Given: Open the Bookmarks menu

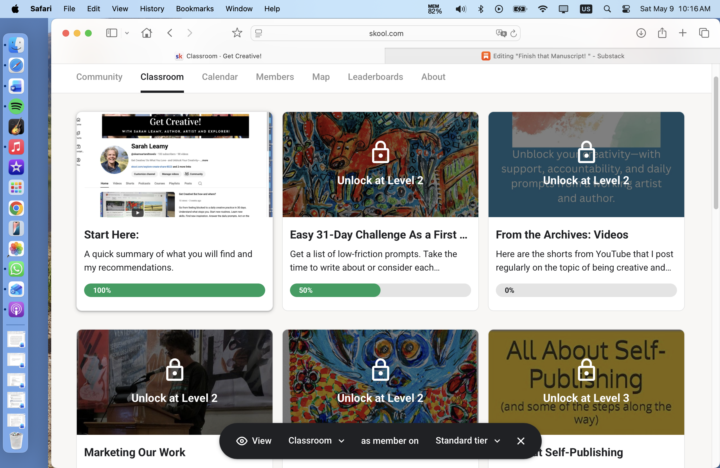Looking at the screenshot, I should tap(195, 9).
